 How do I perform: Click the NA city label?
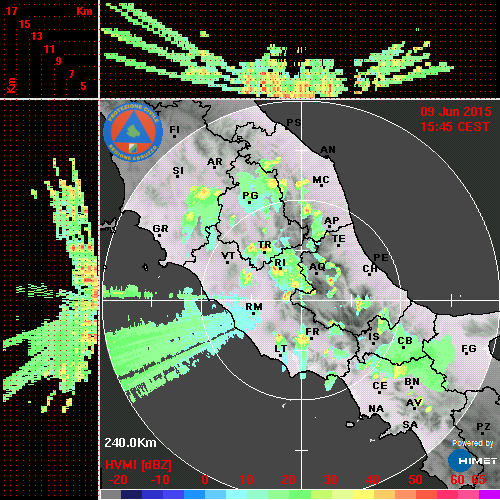point(376,409)
